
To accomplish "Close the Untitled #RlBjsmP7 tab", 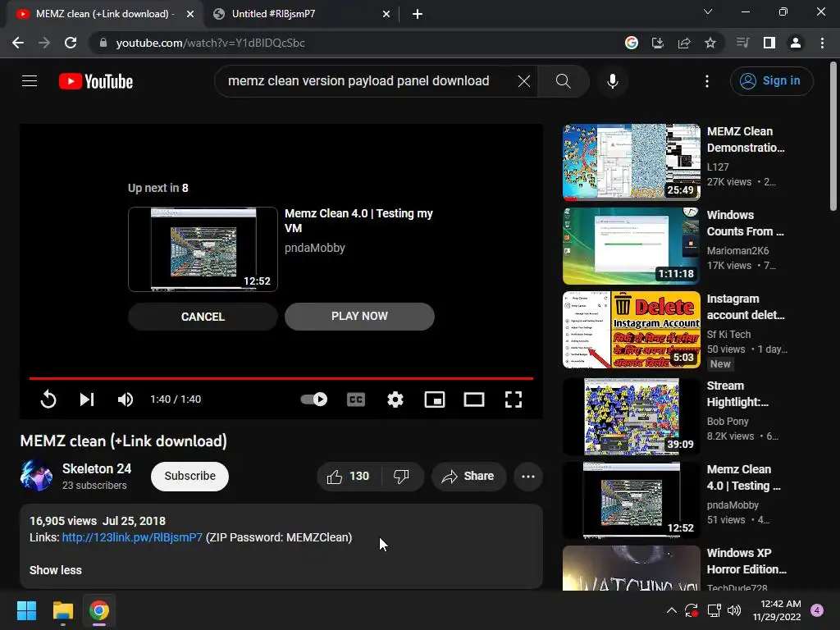I will (x=386, y=14).
